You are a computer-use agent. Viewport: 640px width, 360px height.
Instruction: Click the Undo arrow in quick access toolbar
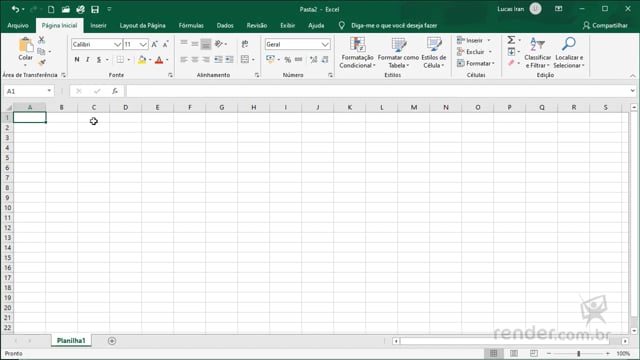click(x=15, y=9)
